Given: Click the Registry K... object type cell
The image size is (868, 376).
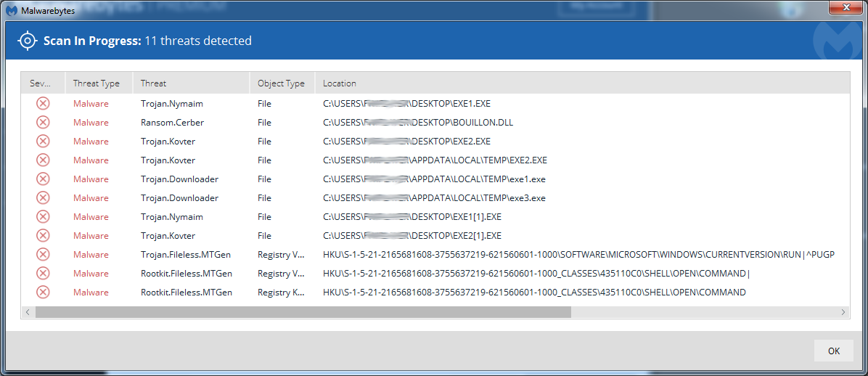Looking at the screenshot, I should click(281, 292).
